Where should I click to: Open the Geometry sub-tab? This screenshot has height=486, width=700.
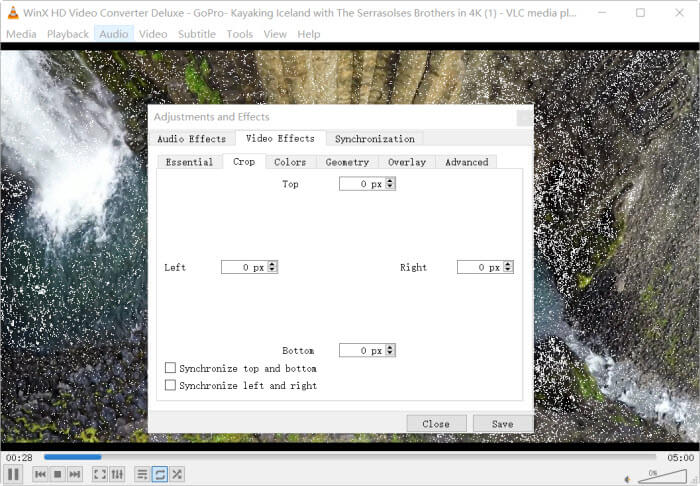tap(347, 162)
